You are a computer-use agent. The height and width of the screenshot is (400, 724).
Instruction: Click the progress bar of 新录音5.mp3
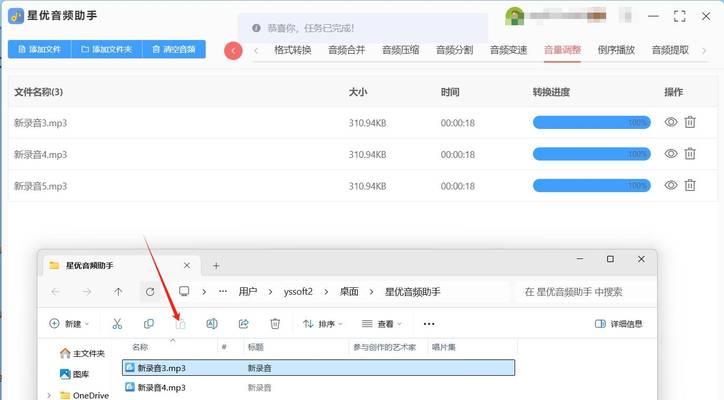tap(591, 186)
